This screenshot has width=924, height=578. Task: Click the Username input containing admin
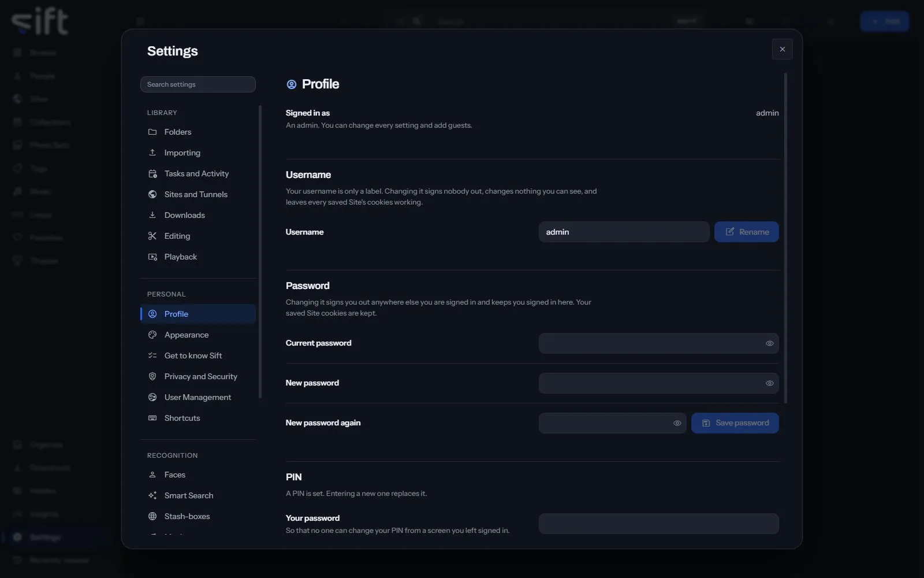(x=624, y=232)
